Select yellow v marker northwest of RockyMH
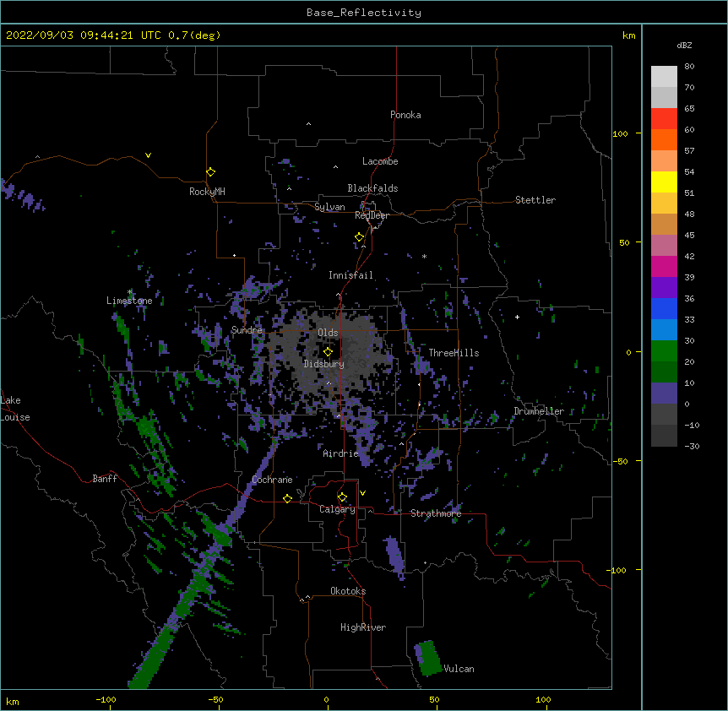728x711 pixels. coord(148,155)
